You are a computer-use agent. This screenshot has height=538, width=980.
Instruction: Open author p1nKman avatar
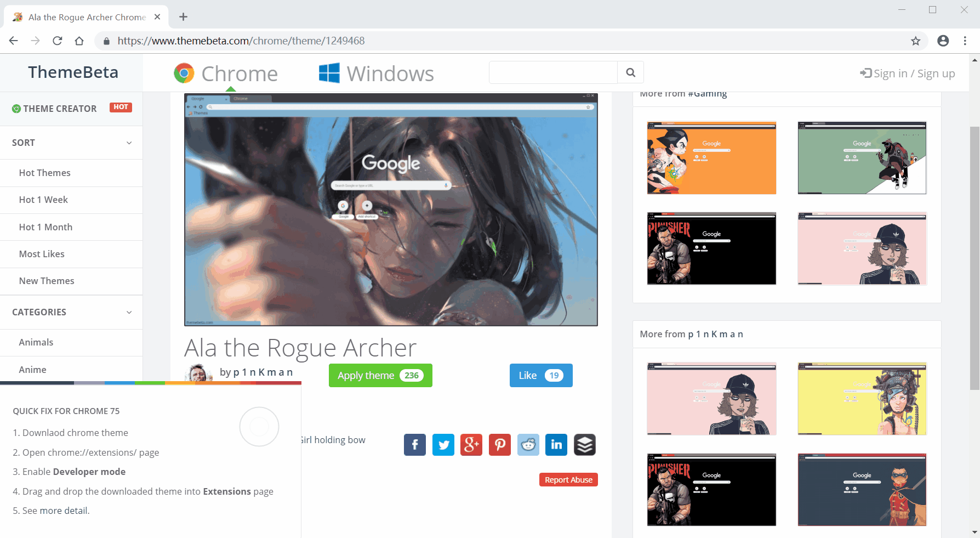(198, 373)
